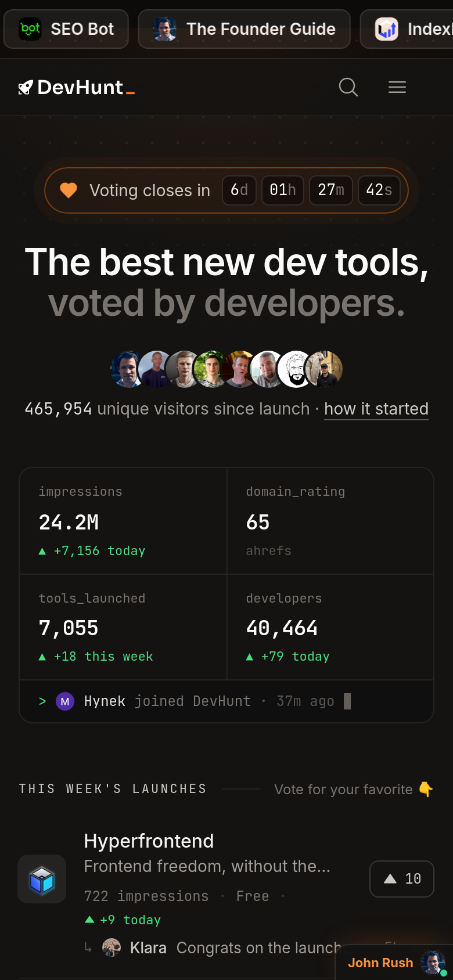Click the '42s' countdown box

pos(379,190)
